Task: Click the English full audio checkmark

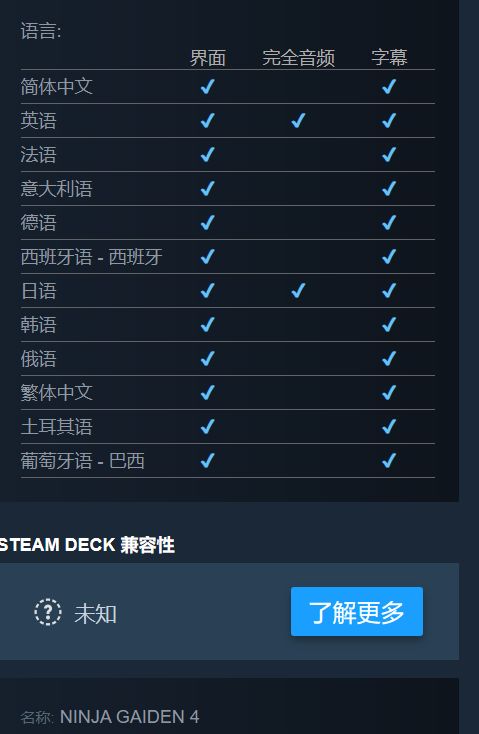Action: tap(298, 120)
